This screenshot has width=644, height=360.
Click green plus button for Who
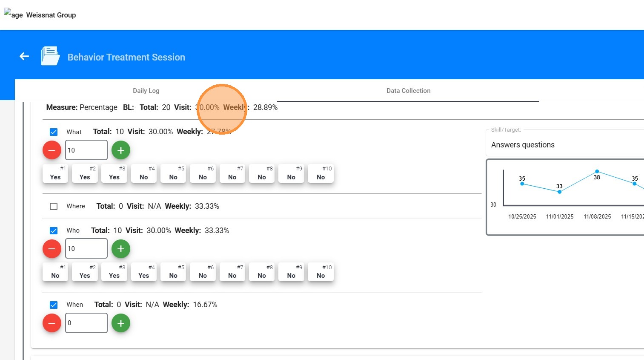121,249
